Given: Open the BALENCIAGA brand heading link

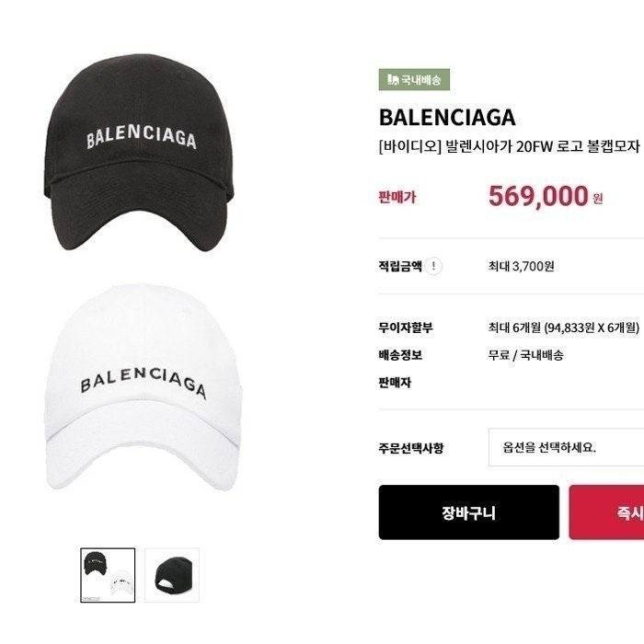Looking at the screenshot, I should [x=447, y=118].
